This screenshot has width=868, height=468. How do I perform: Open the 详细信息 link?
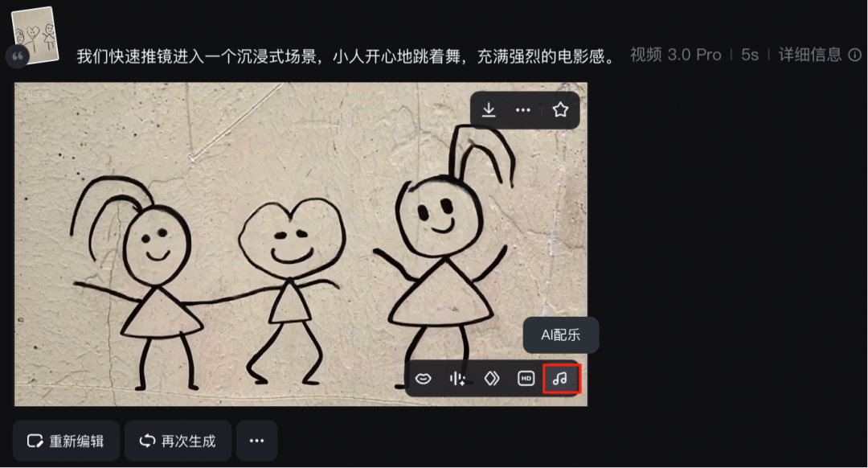point(809,55)
